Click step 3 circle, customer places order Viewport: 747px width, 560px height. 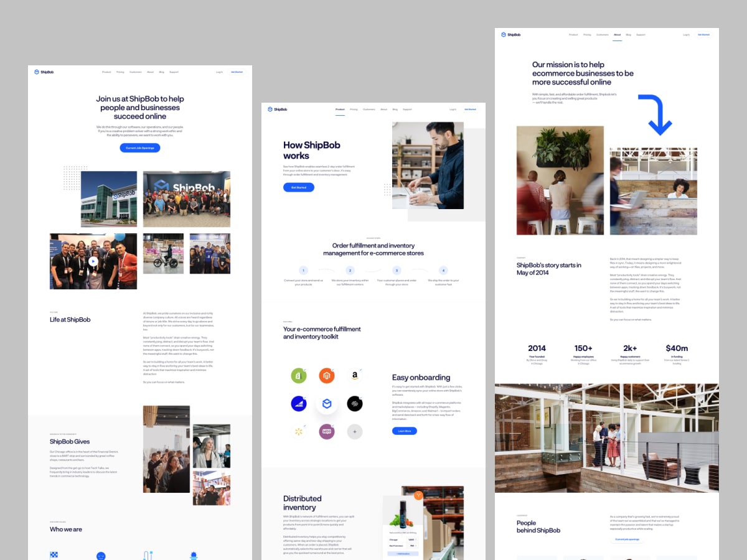[397, 271]
